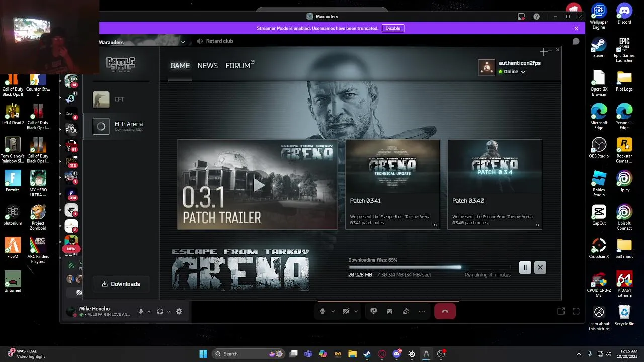This screenshot has height=362, width=644.
Task: Enter fullscreen for the call
Action: 576,311
